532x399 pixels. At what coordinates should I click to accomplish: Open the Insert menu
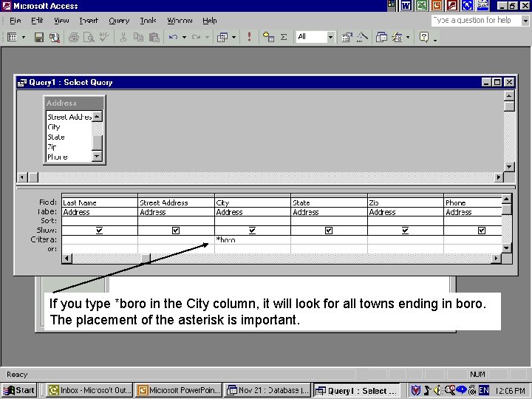pos(89,21)
